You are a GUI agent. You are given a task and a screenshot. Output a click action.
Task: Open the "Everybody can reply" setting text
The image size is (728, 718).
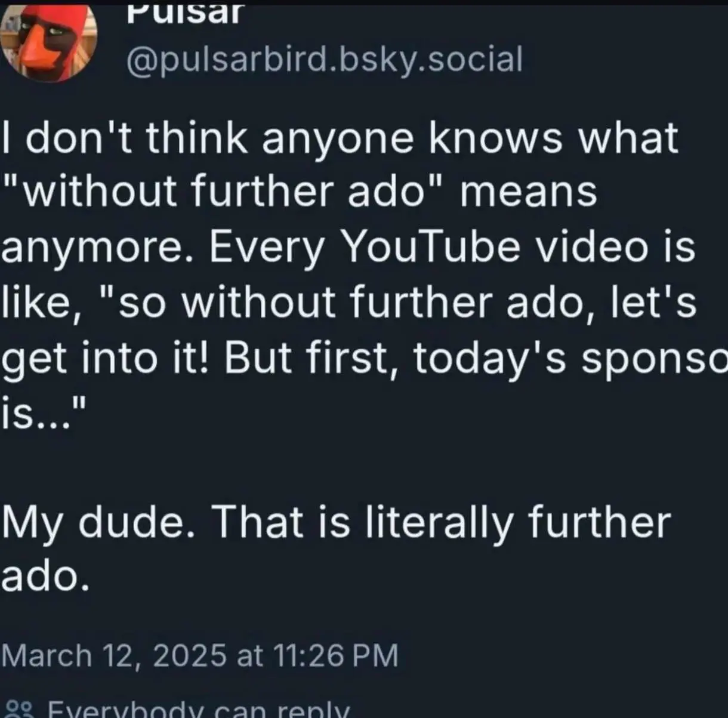(198, 710)
